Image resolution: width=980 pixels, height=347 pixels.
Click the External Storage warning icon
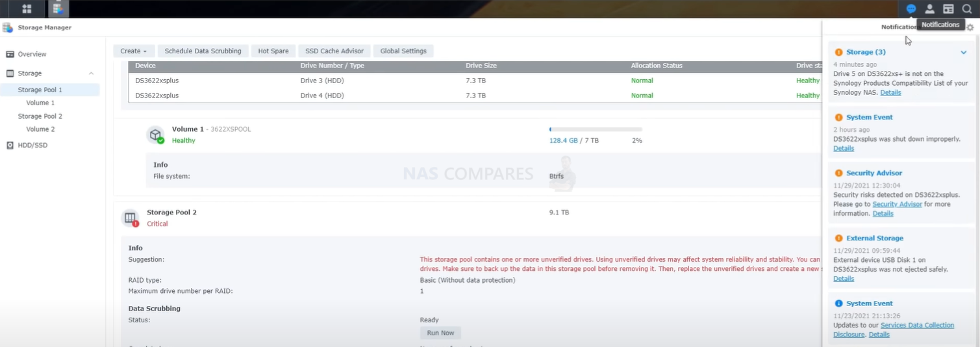(x=838, y=238)
